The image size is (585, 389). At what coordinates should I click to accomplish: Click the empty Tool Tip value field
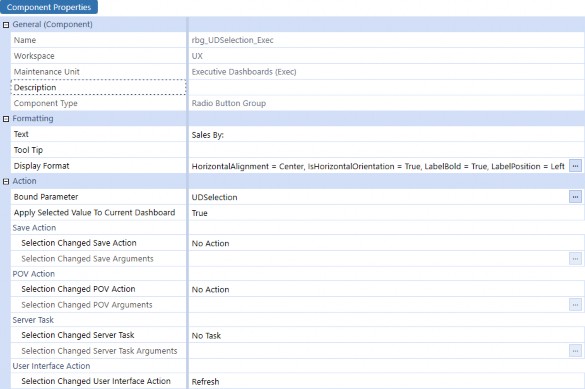pos(386,150)
